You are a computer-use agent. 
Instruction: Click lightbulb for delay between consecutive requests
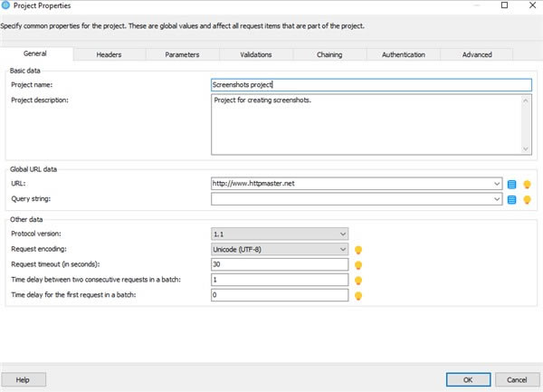358,280
